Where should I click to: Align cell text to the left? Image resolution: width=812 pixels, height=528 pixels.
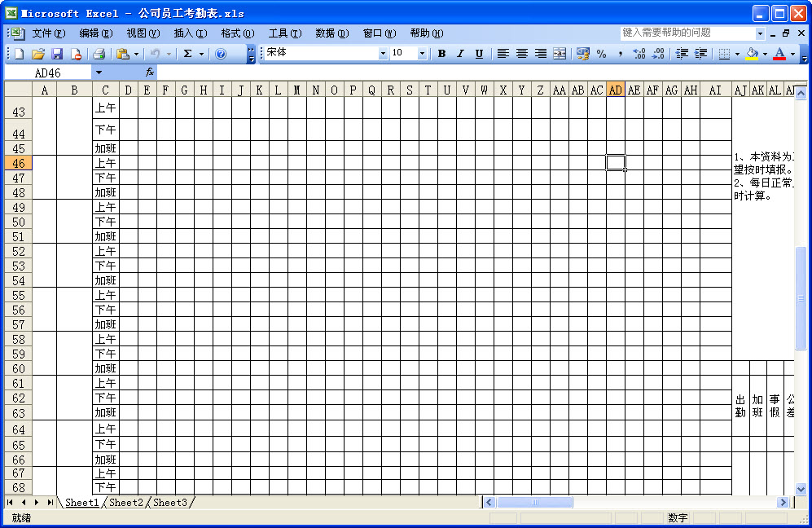click(x=503, y=53)
